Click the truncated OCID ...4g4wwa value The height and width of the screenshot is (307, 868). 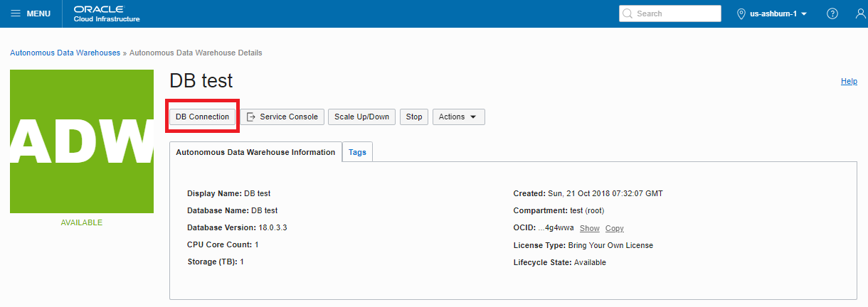pyautogui.click(x=556, y=228)
